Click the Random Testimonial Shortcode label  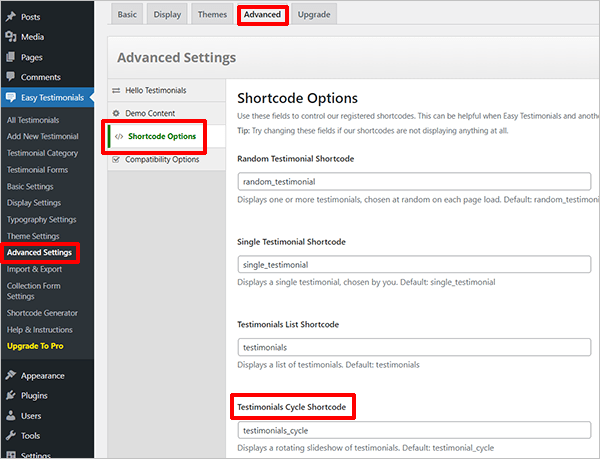click(295, 158)
